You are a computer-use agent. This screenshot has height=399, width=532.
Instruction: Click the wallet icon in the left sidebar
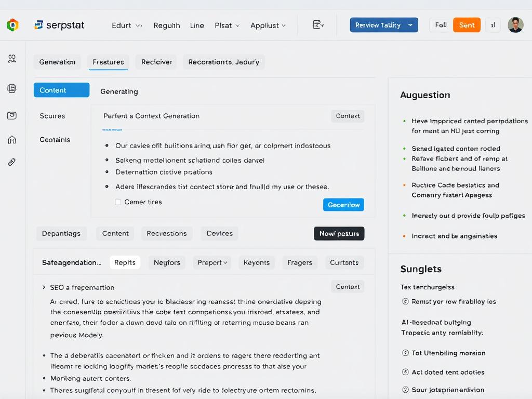pos(11,115)
